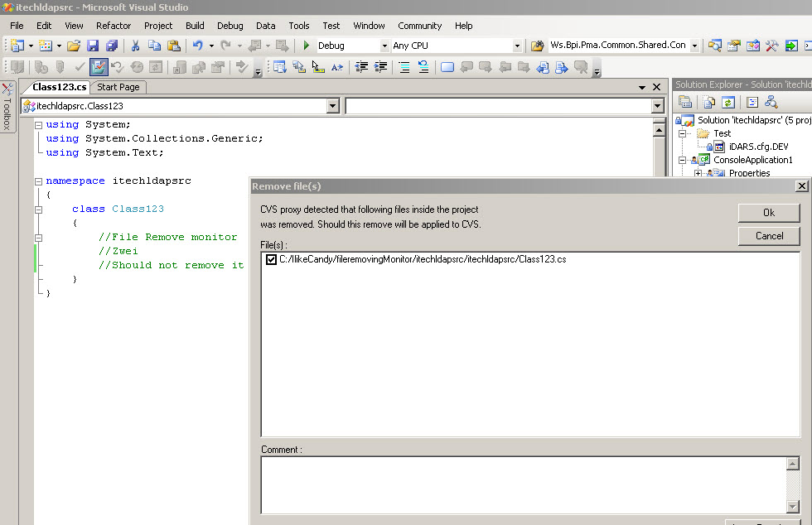Click the Decrease Indent icon
This screenshot has height=525, width=812.
click(x=362, y=67)
